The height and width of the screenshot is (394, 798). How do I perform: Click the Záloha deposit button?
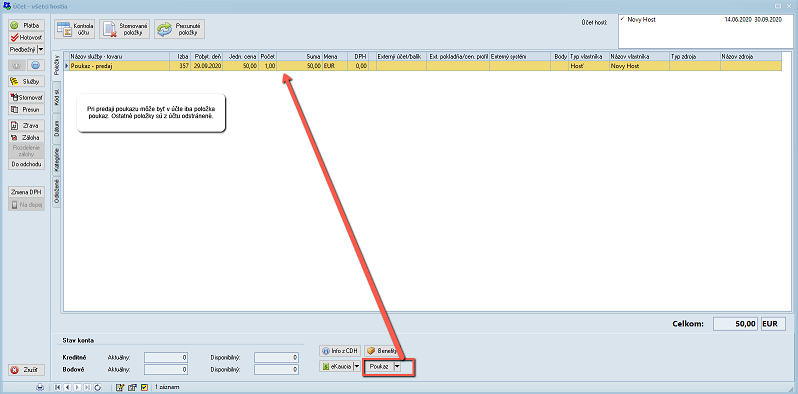pyautogui.click(x=26, y=137)
